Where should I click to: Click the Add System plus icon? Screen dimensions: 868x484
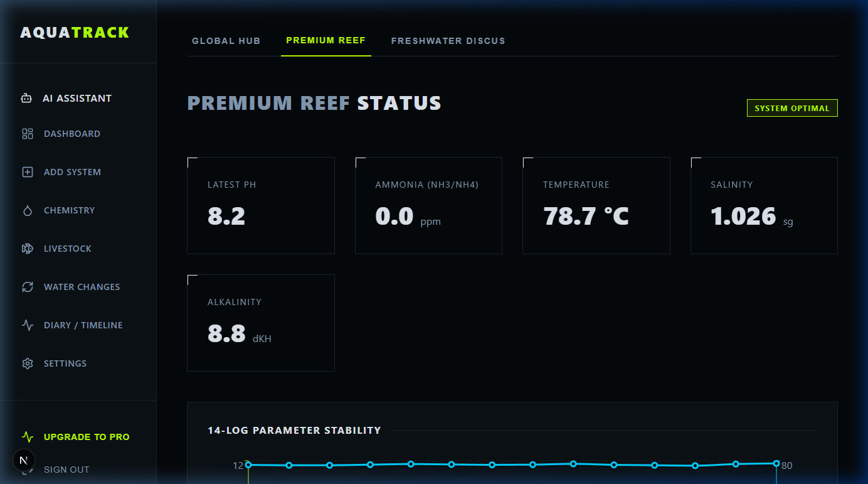28,172
